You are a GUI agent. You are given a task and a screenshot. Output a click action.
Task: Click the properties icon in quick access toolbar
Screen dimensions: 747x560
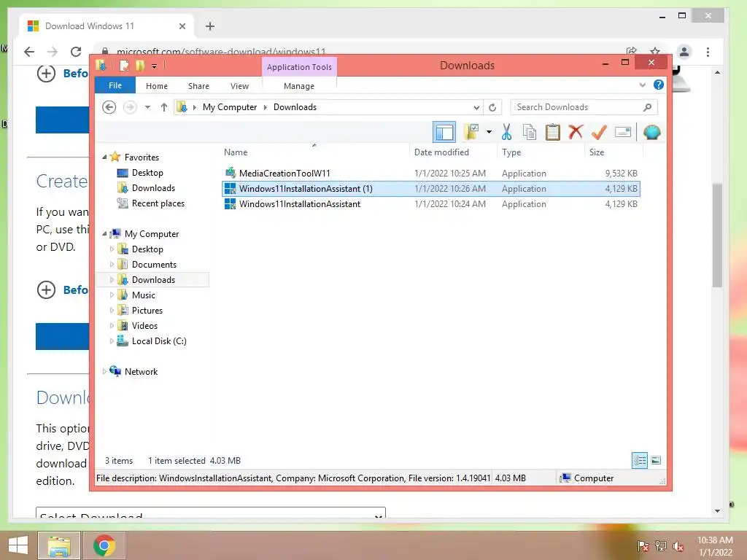coord(124,65)
